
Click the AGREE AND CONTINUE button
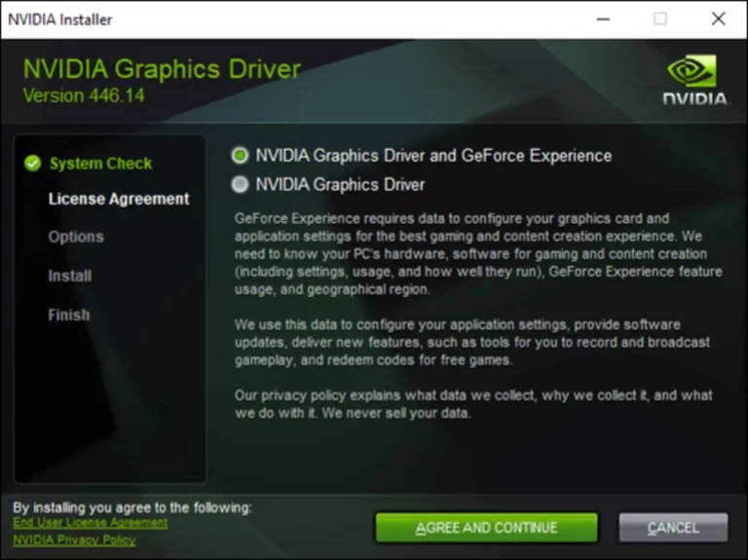tap(486, 528)
